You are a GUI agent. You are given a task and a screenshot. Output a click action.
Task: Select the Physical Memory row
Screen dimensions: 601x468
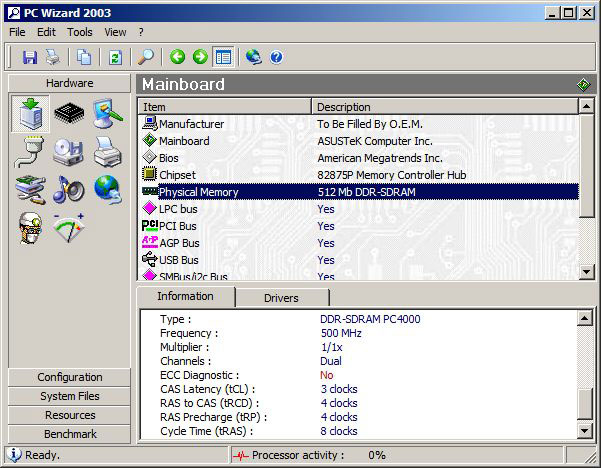[x=358, y=192]
